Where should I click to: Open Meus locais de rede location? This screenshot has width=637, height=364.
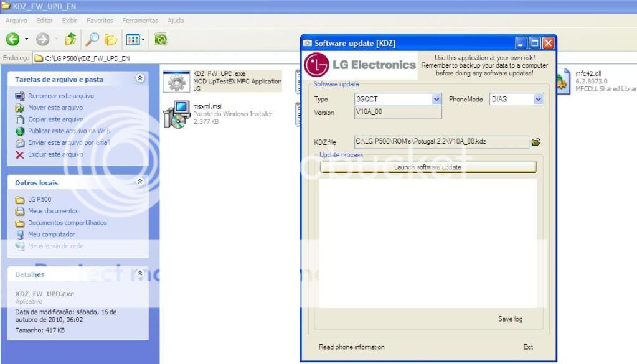55,246
